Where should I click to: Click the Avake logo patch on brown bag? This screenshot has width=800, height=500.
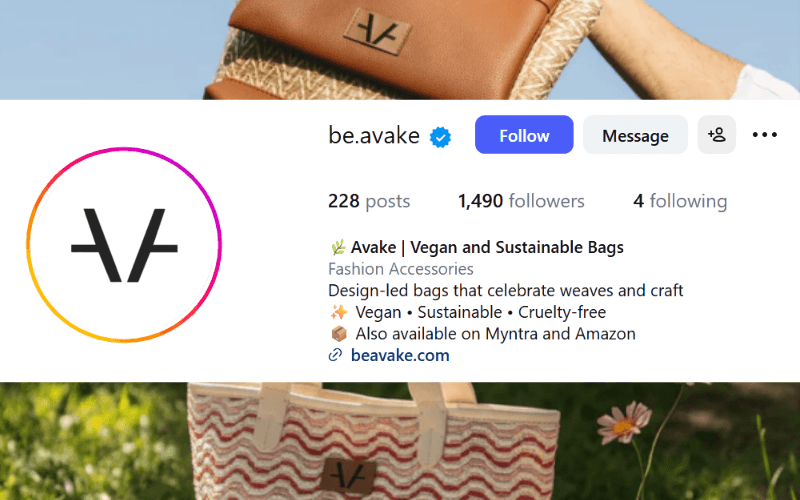point(378,32)
